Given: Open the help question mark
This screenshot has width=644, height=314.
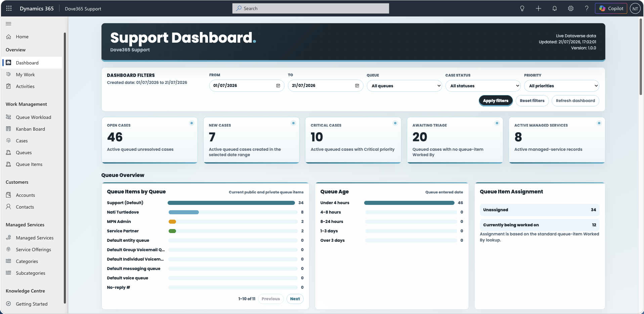Looking at the screenshot, I should 587,8.
